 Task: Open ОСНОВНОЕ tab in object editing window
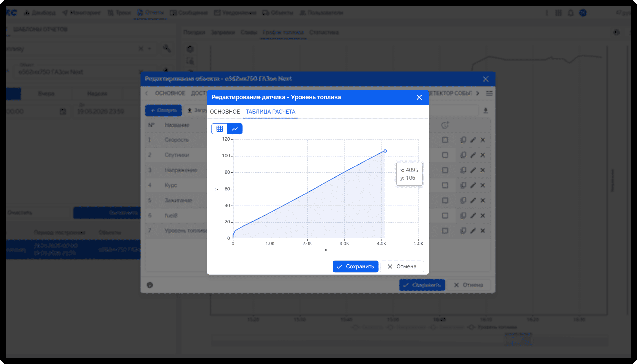coord(170,93)
